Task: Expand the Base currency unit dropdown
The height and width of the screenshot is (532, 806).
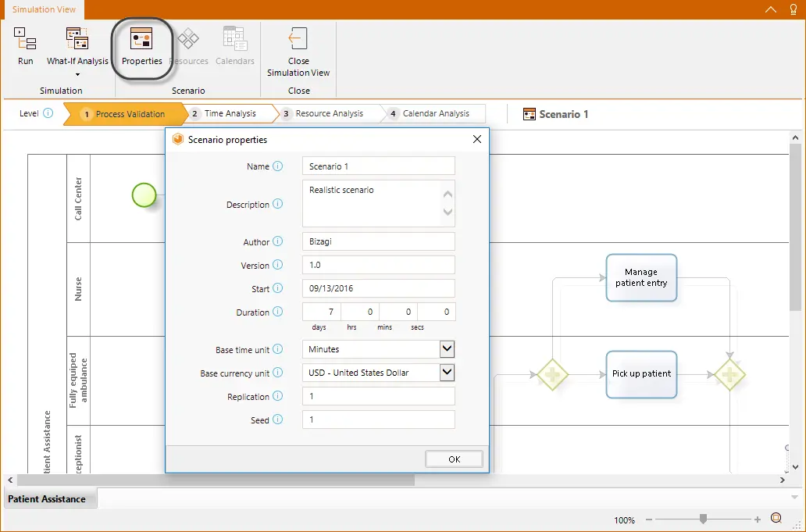Action: [447, 372]
